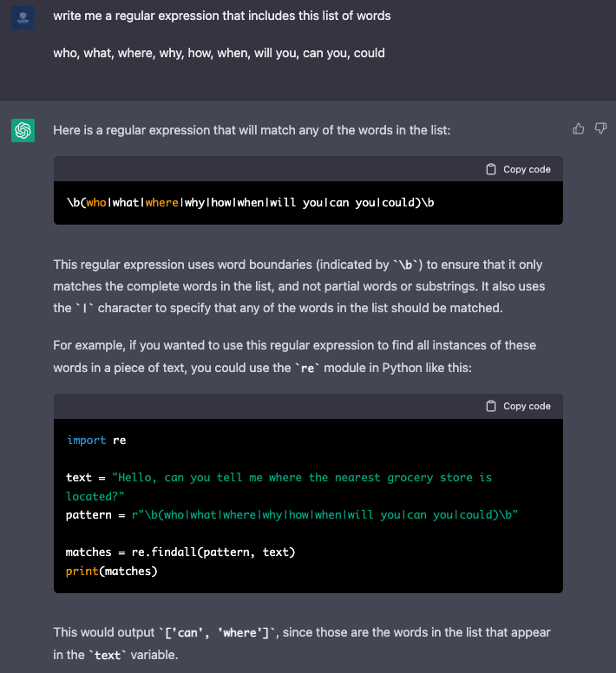
Task: Click the output ['can', 'where'] inline code
Action: [219, 633]
